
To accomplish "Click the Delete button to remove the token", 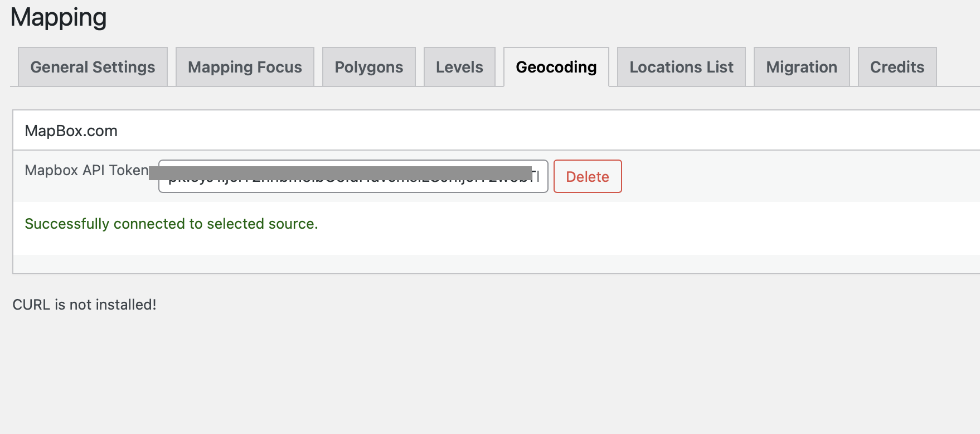I will 587,176.
